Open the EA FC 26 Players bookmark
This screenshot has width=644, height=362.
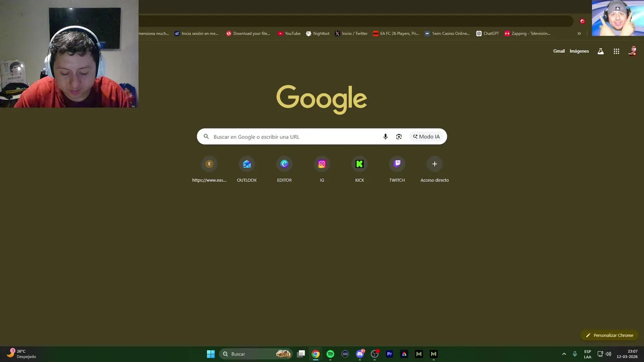tap(396, 34)
